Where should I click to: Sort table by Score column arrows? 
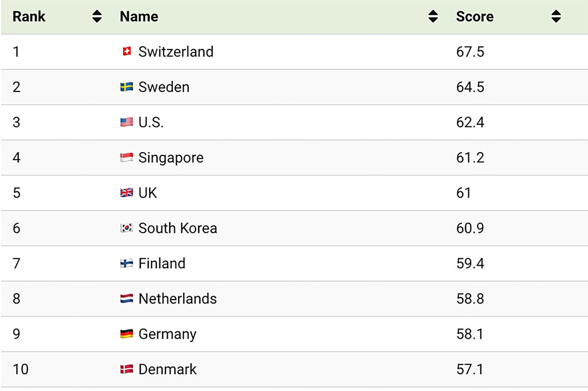(556, 17)
